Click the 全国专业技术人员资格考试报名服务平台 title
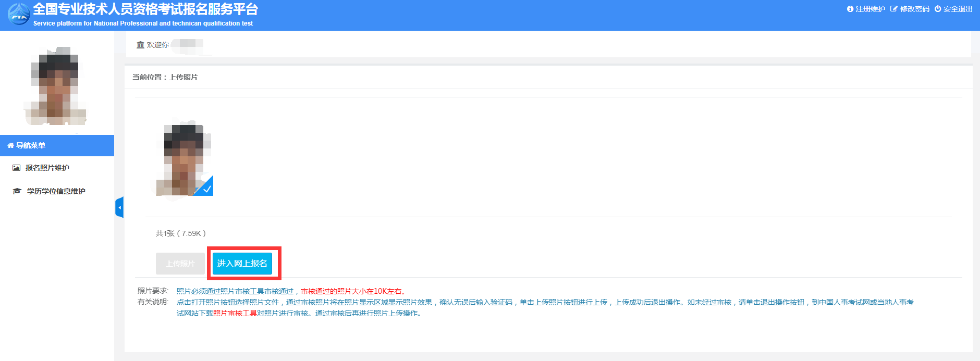The width and height of the screenshot is (980, 361). 145,9
